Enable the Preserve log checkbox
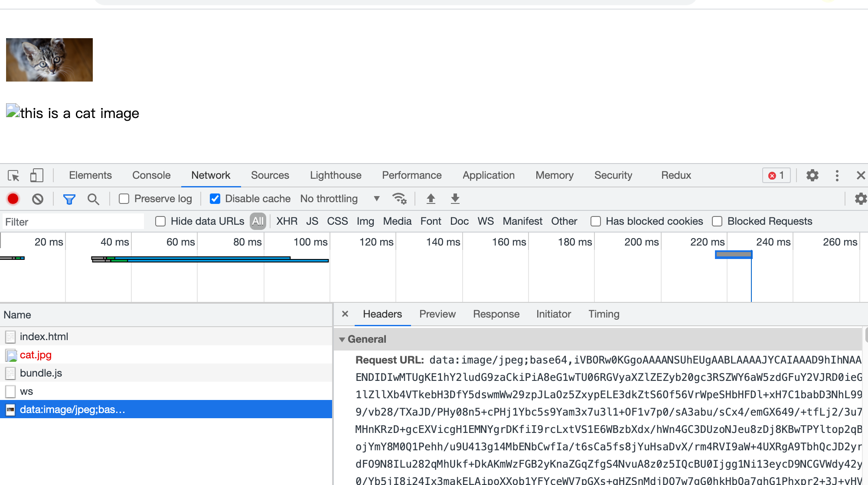The image size is (868, 485). [124, 199]
